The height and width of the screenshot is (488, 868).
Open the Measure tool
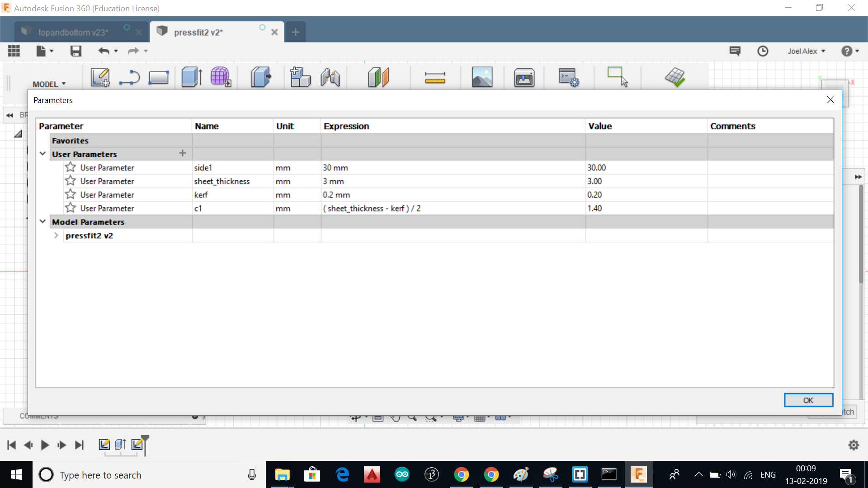tap(435, 78)
